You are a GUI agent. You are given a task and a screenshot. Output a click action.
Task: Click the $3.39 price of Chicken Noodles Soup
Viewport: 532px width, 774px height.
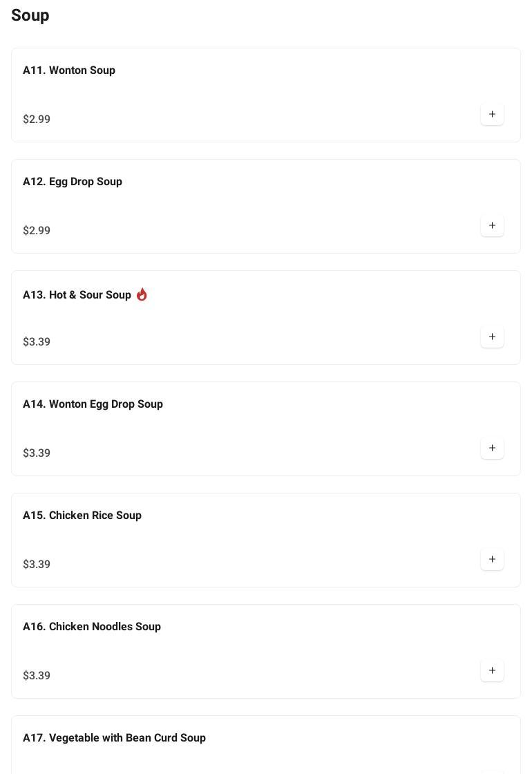pyautogui.click(x=37, y=676)
